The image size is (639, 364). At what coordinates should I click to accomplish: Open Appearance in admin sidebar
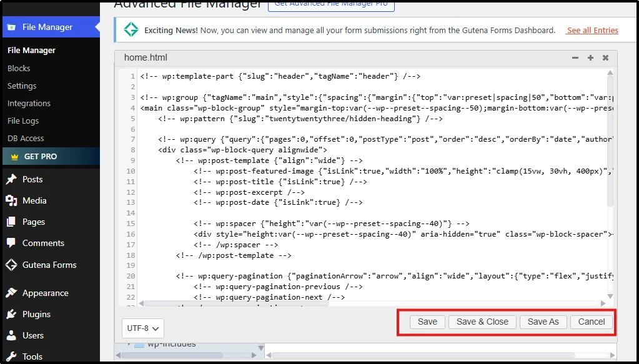point(45,293)
